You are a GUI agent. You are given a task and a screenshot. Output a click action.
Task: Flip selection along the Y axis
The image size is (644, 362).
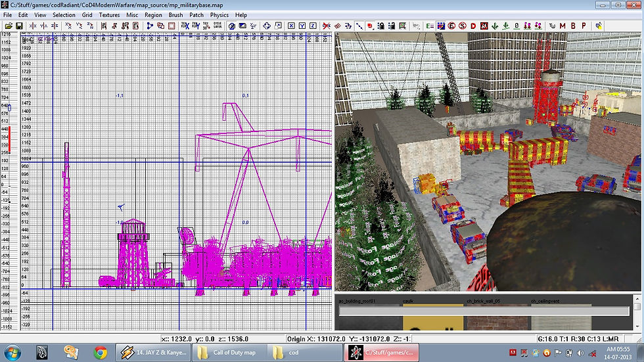click(x=43, y=26)
